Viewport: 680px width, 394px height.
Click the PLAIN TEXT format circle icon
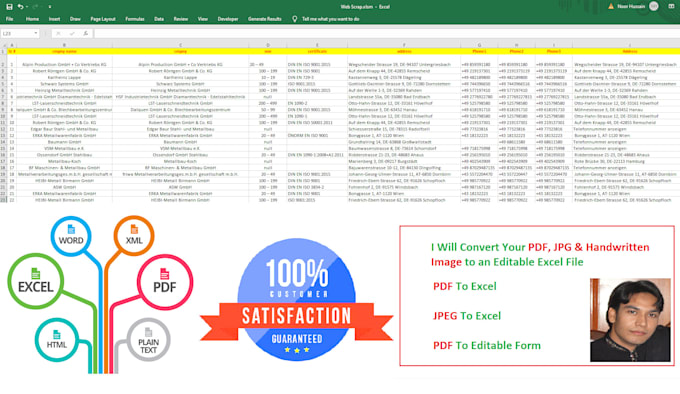point(148,340)
